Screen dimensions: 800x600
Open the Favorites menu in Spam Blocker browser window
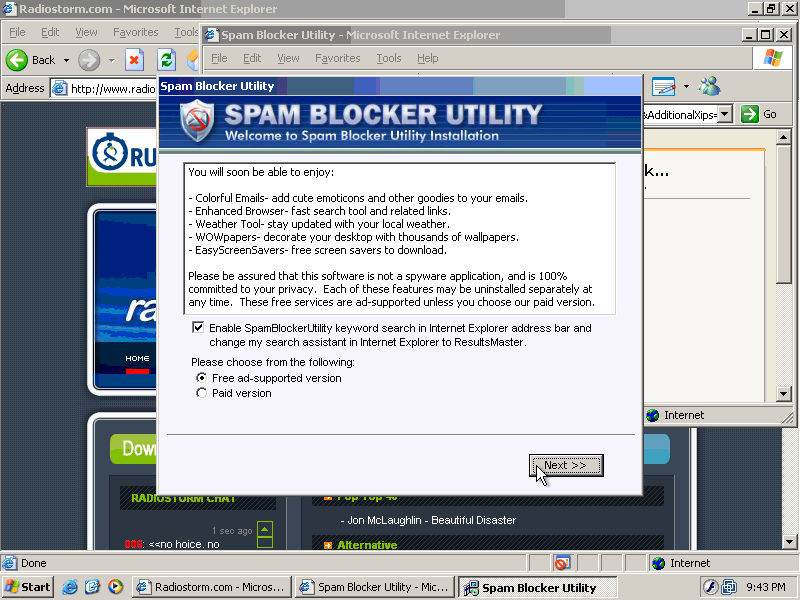(338, 58)
